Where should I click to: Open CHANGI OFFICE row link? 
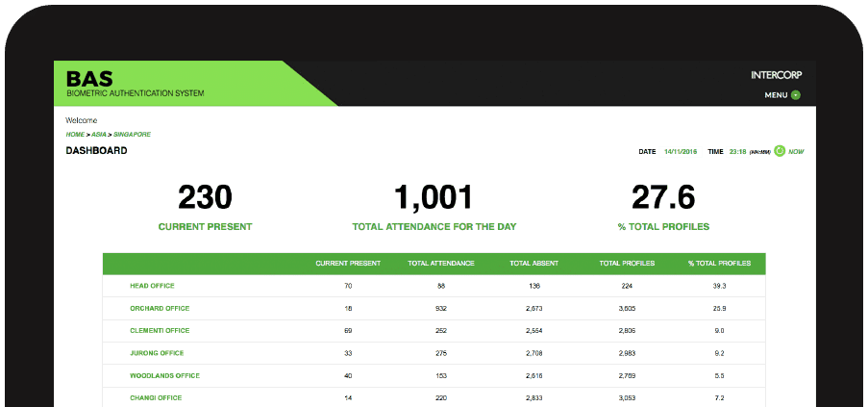click(x=156, y=398)
